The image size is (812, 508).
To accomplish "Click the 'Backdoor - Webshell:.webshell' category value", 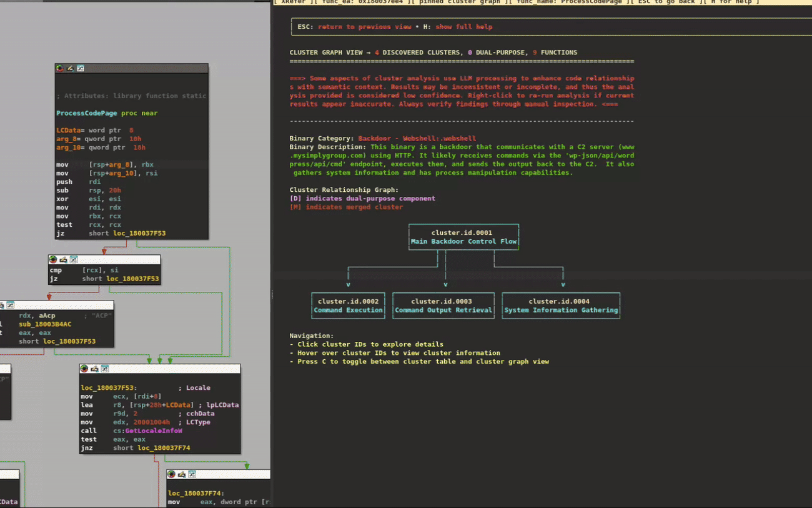I will point(417,138).
